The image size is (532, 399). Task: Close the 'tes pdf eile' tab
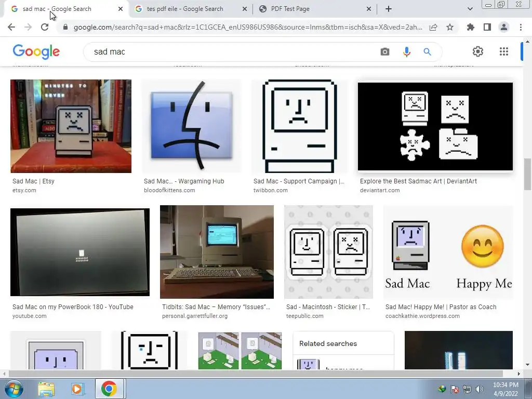(245, 9)
